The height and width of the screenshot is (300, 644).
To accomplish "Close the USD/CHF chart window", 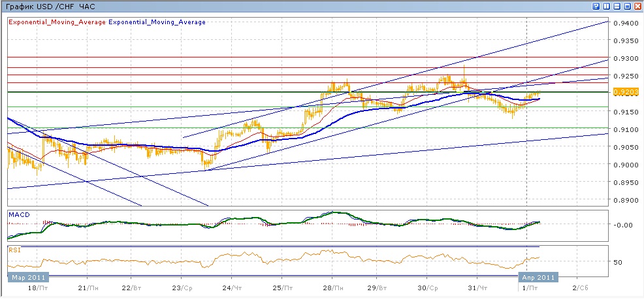I will [637, 6].
